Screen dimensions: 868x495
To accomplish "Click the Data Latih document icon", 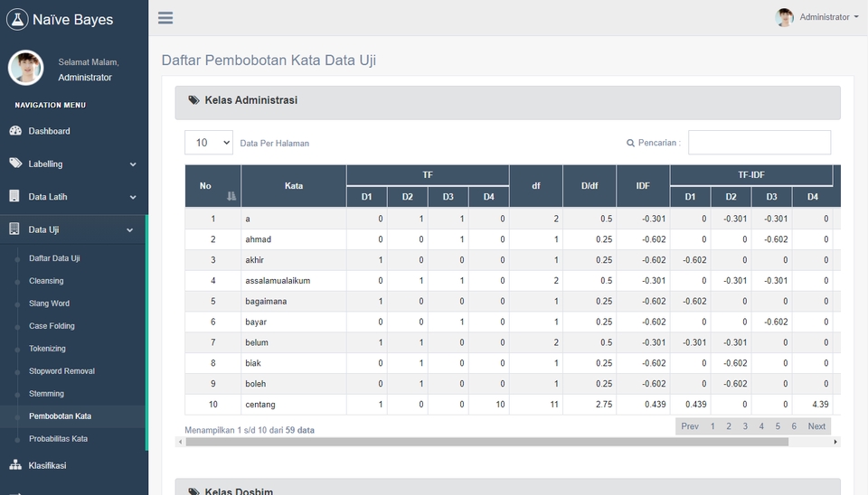I will pos(14,196).
